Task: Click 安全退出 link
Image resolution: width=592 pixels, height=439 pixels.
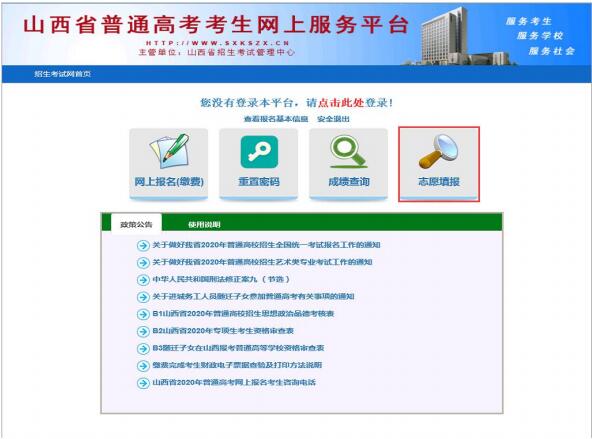Action: [x=333, y=119]
